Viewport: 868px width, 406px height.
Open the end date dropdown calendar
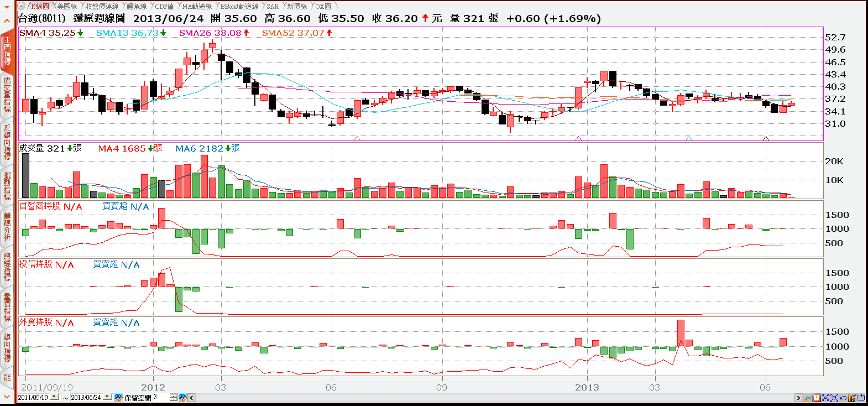click(107, 397)
